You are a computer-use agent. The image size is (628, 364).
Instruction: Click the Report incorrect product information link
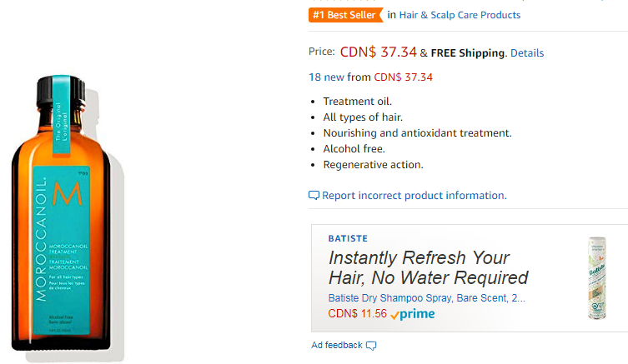(x=414, y=196)
